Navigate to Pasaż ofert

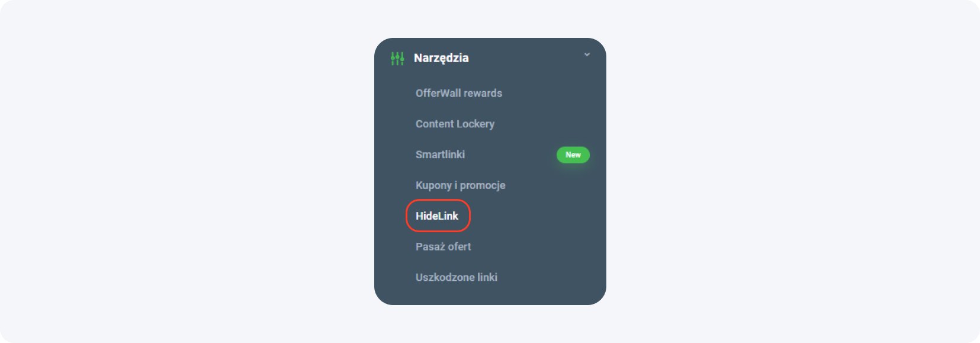click(443, 246)
